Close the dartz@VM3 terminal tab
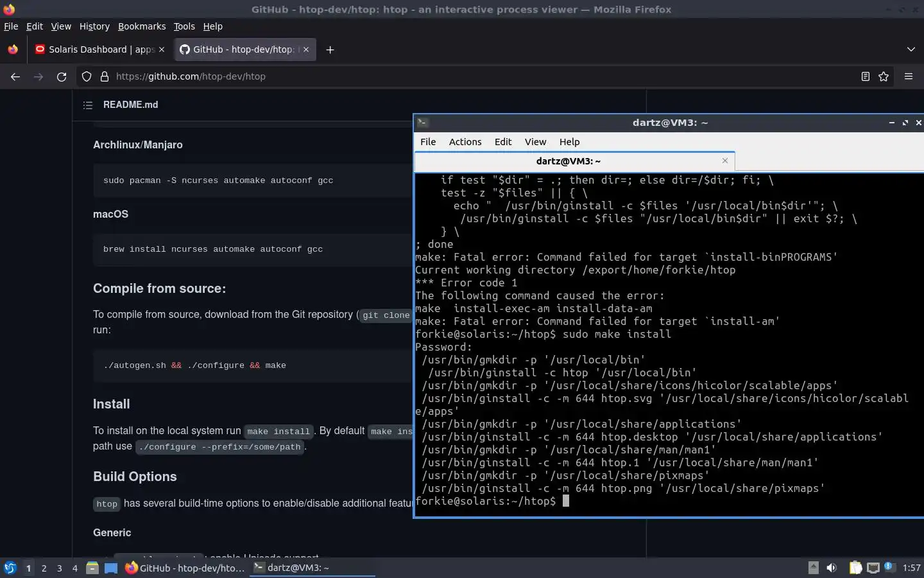Image resolution: width=924 pixels, height=578 pixels. point(725,161)
